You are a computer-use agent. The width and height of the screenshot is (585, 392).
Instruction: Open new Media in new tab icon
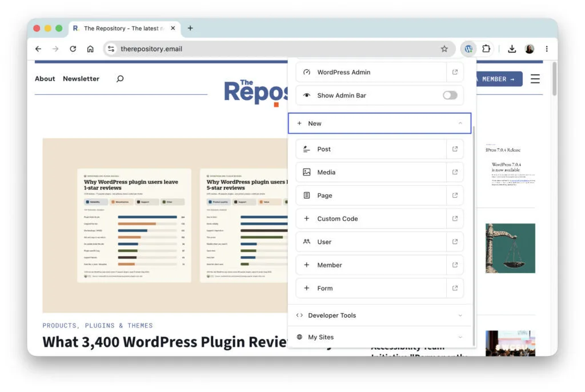click(x=455, y=172)
